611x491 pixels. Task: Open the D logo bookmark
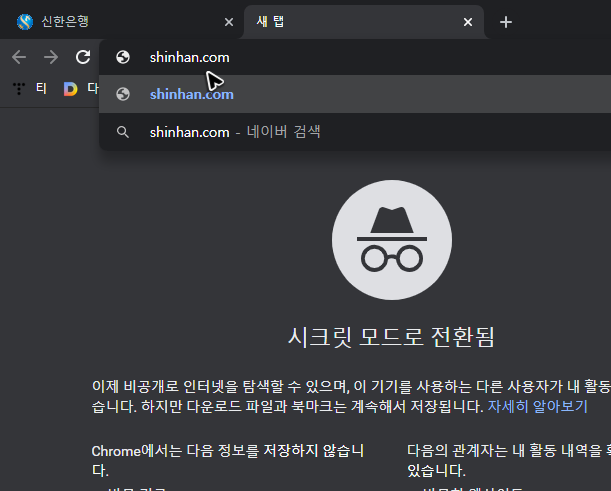tap(71, 89)
